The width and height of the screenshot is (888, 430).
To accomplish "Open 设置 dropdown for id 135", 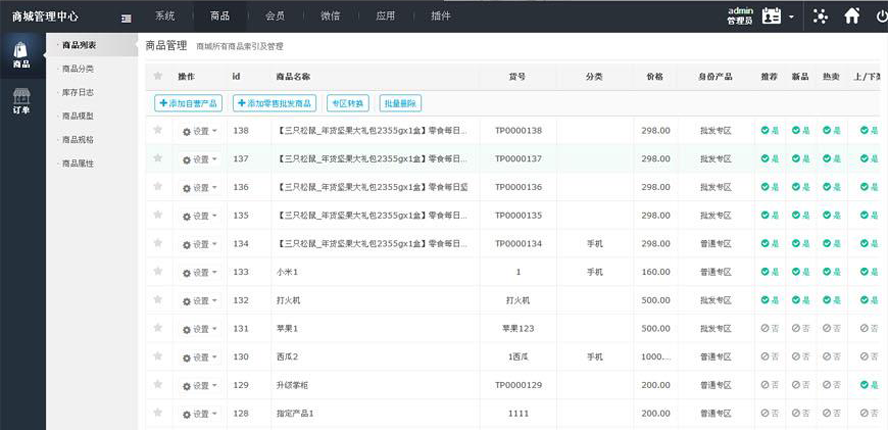I will (x=200, y=216).
